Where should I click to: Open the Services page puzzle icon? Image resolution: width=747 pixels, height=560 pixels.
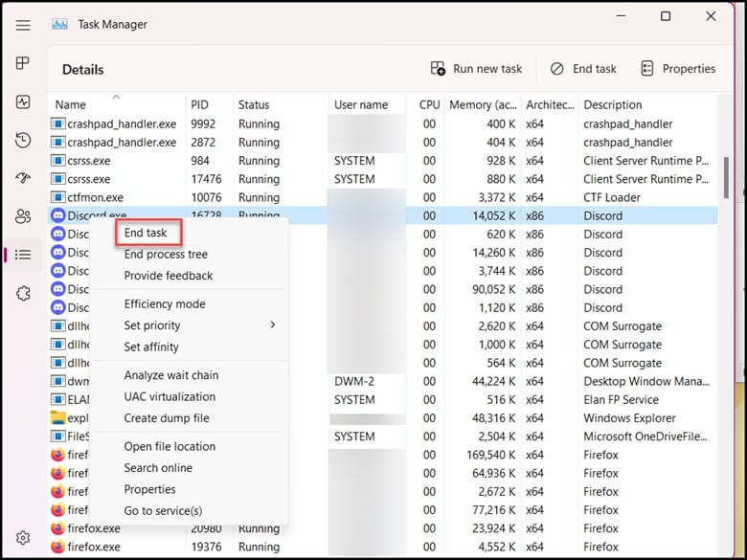[x=23, y=293]
